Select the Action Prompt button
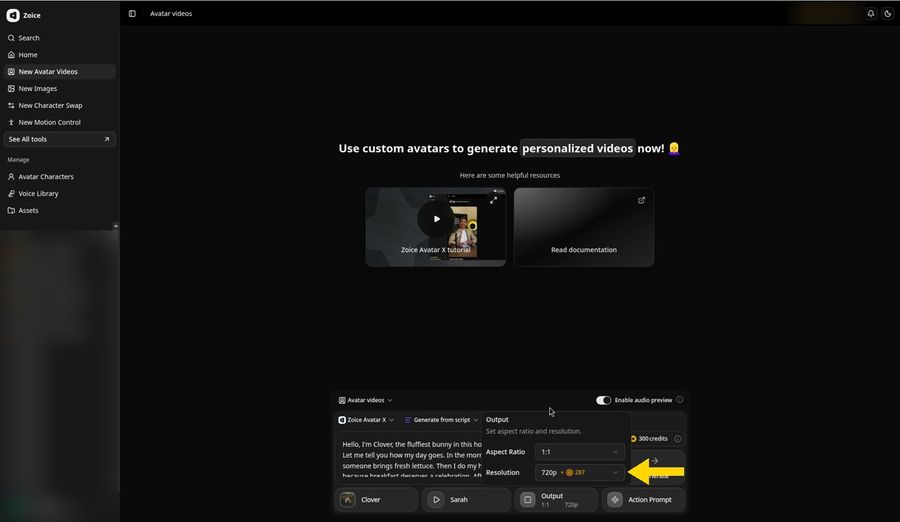Viewport: 900px width, 522px height. pyautogui.click(x=643, y=500)
